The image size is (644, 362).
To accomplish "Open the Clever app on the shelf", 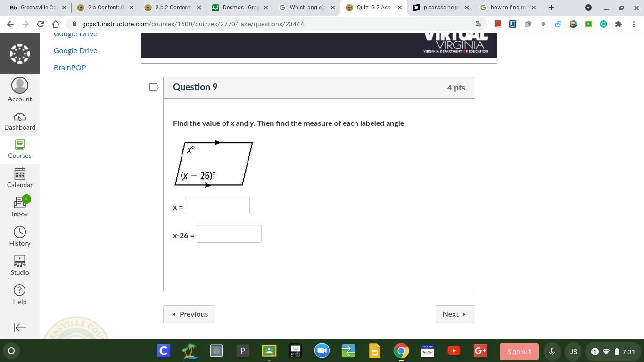I will tap(164, 351).
